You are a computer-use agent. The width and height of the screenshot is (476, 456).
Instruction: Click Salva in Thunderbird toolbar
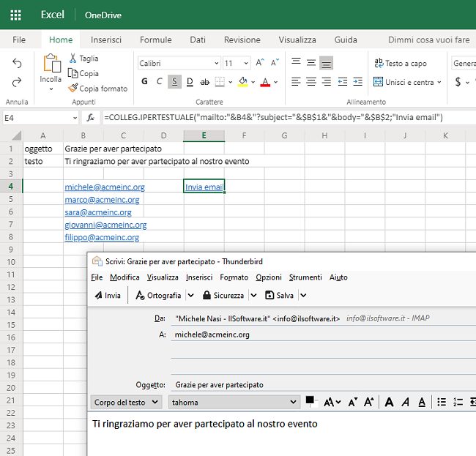pyautogui.click(x=279, y=295)
